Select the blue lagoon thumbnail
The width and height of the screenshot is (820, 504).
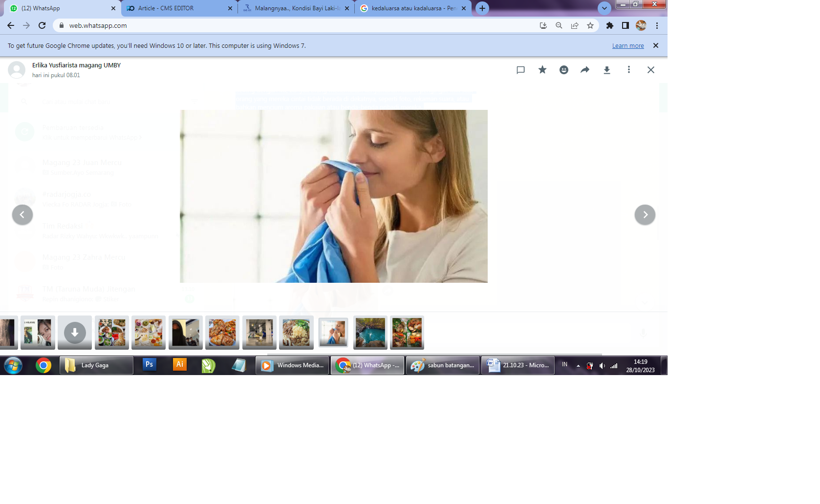pos(370,333)
